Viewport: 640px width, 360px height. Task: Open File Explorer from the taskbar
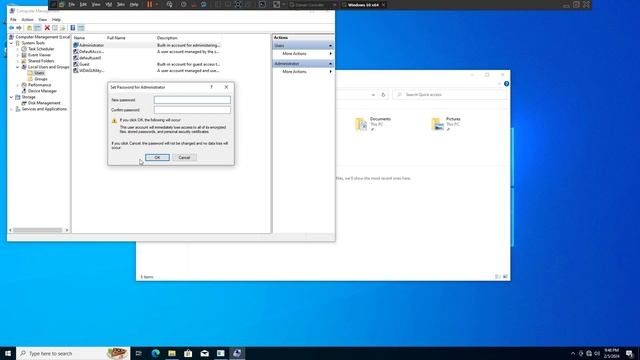pyautogui.click(x=172, y=353)
